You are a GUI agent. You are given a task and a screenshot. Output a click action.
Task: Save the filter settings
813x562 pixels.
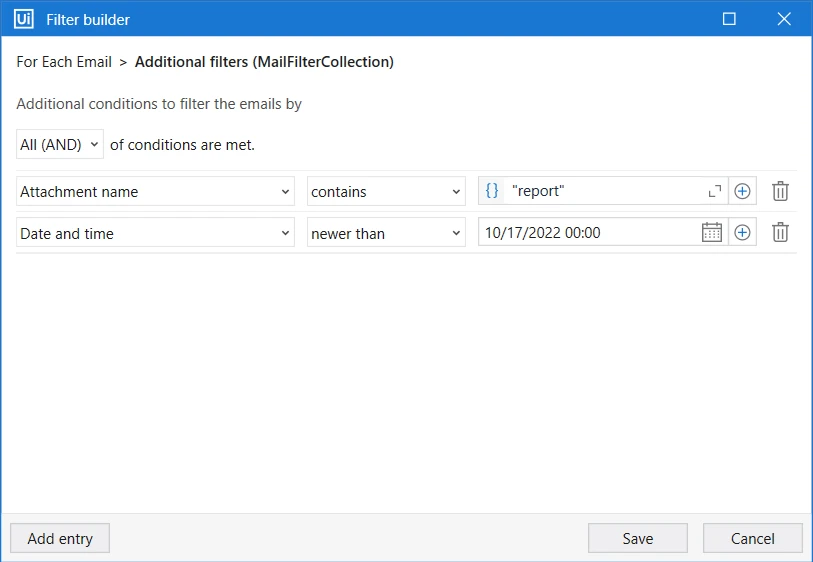638,538
